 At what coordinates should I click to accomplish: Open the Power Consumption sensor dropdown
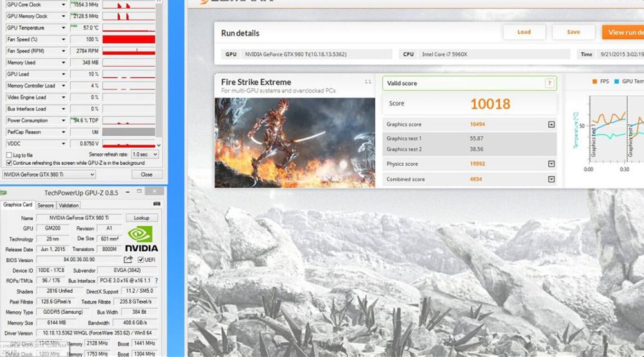tap(63, 121)
